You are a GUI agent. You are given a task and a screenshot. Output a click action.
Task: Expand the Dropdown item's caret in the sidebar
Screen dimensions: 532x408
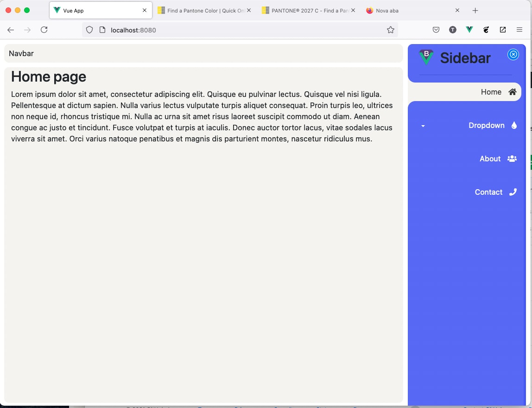(x=422, y=126)
